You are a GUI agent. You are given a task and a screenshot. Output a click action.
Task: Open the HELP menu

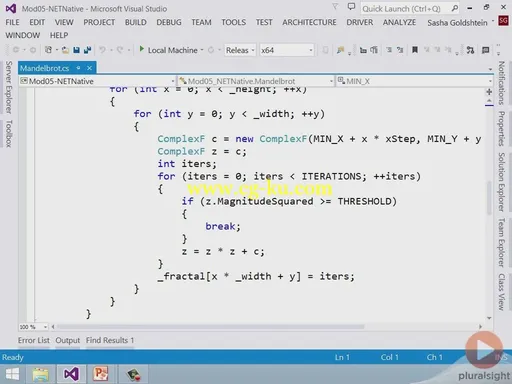(x=59, y=35)
